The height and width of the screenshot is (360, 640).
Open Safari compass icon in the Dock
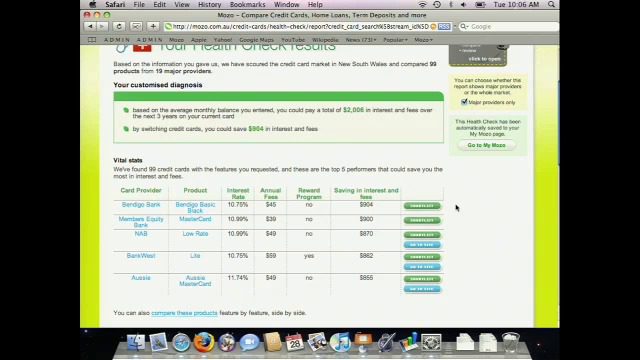pyautogui.click(x=181, y=342)
